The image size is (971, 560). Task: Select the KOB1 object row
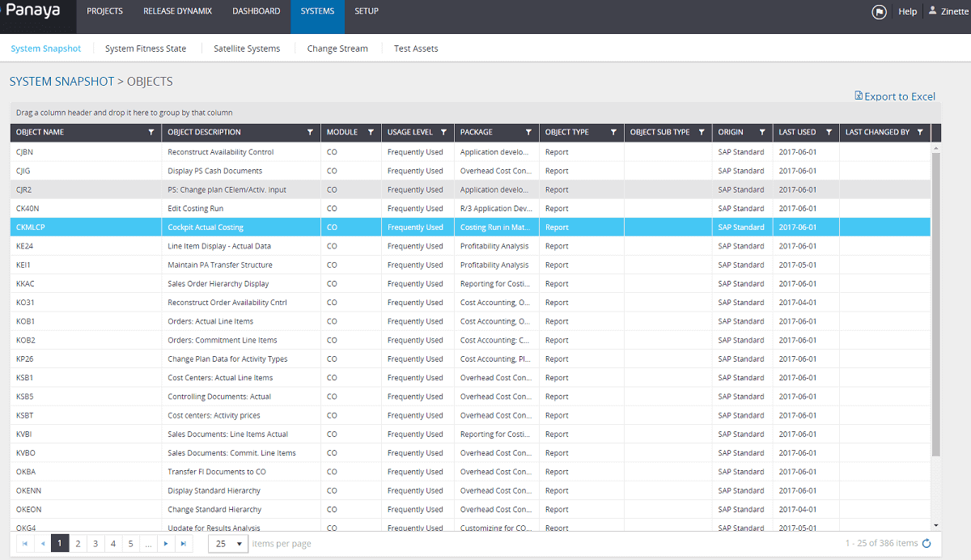(x=470, y=321)
